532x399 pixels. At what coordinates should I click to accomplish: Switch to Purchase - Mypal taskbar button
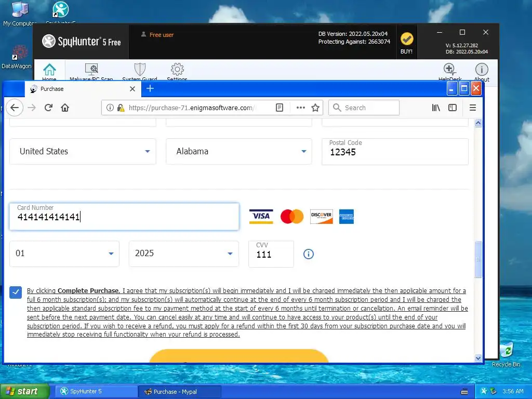click(x=180, y=391)
